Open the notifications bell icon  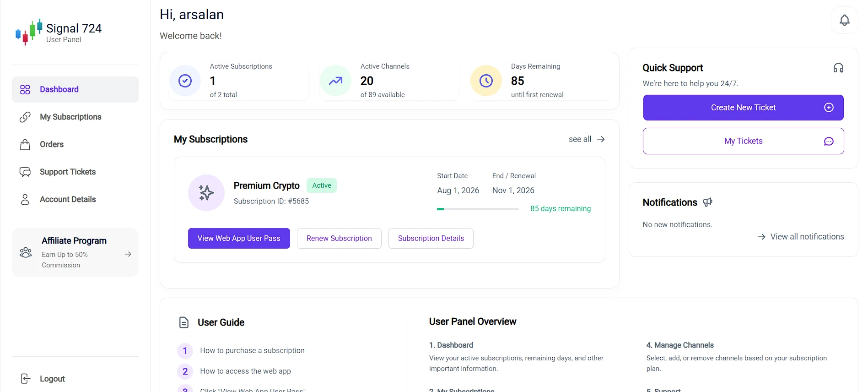click(x=845, y=20)
